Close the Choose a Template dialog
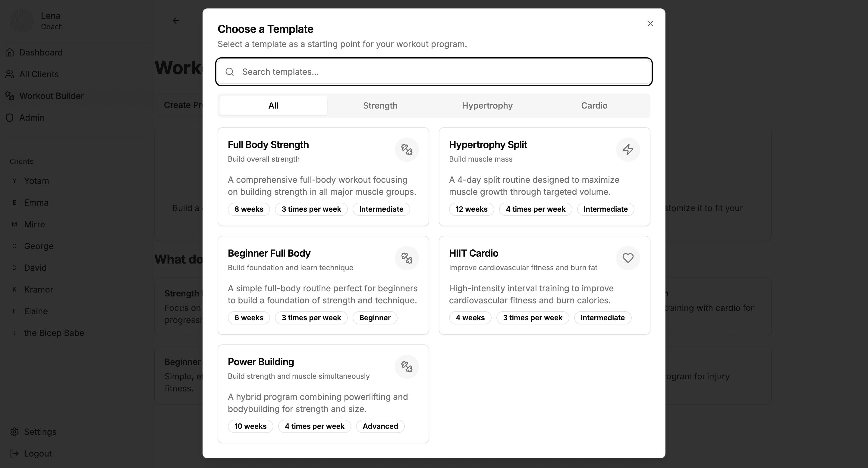Viewport: 868px width, 468px height. (x=650, y=24)
